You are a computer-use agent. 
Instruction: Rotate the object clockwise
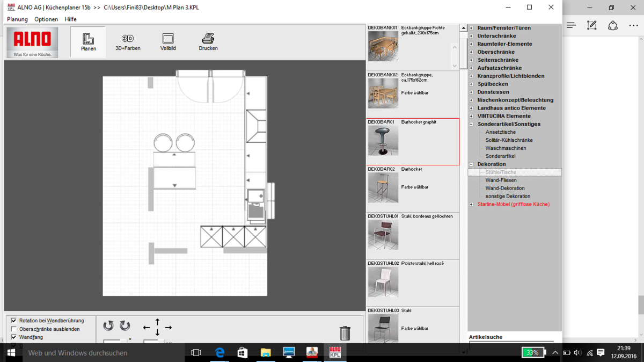(125, 326)
